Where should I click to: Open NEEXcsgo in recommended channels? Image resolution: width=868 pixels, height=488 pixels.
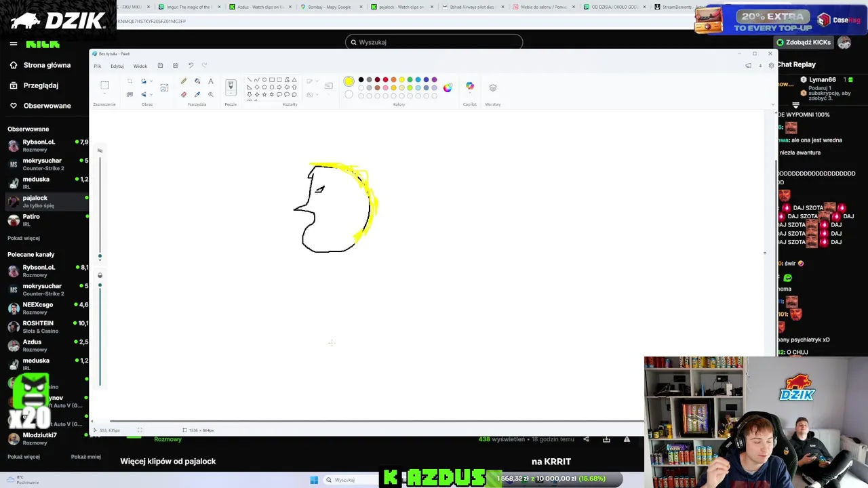click(x=46, y=308)
